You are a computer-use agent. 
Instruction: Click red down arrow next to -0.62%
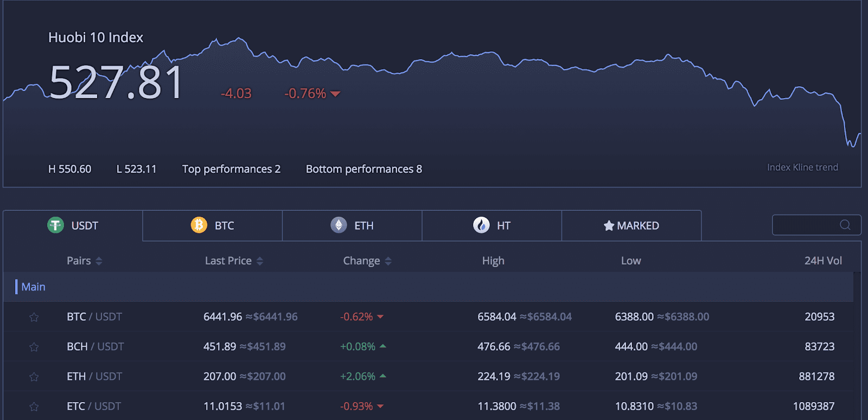point(380,316)
